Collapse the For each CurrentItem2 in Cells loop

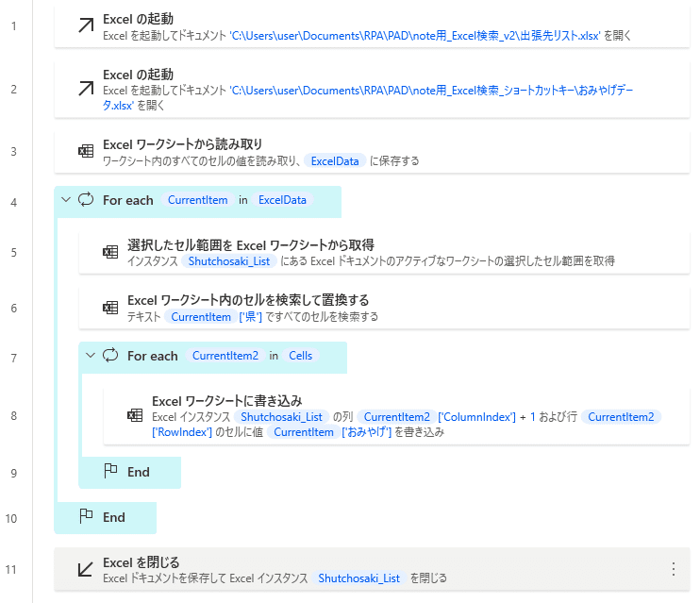(x=91, y=356)
